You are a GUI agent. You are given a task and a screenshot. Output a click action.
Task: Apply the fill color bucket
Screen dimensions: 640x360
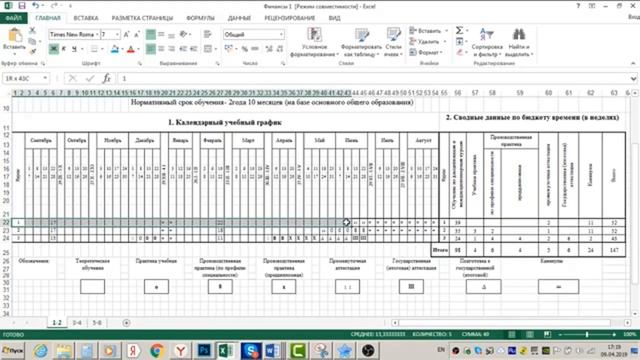[114, 49]
